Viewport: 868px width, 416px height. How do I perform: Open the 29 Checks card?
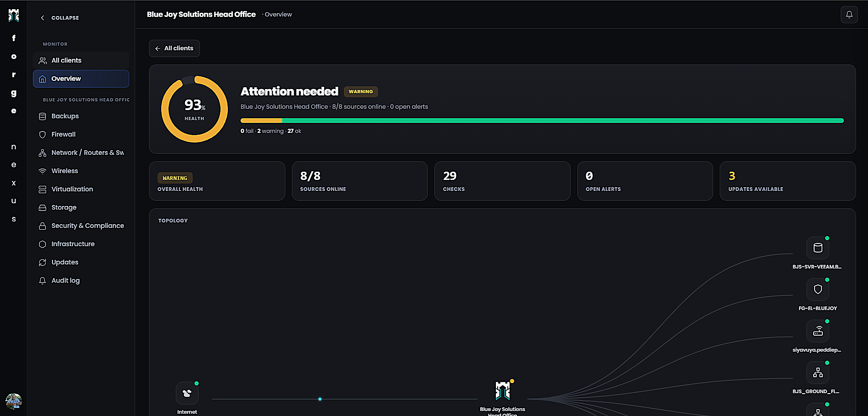coord(502,181)
